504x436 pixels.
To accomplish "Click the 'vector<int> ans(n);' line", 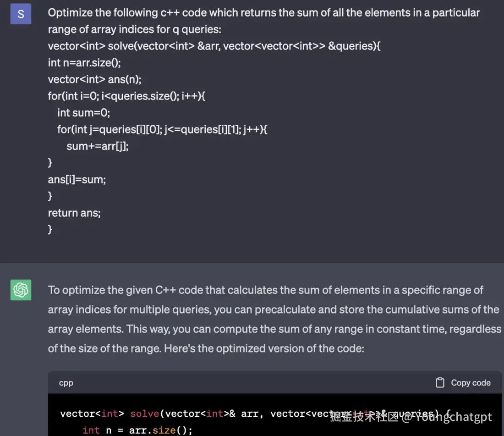I will point(94,79).
